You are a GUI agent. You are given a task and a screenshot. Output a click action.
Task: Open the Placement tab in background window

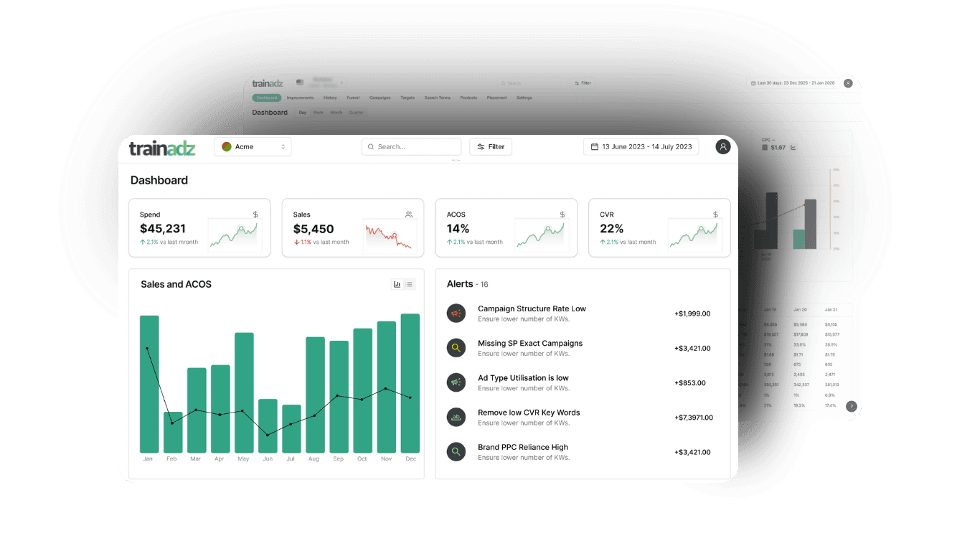click(497, 98)
